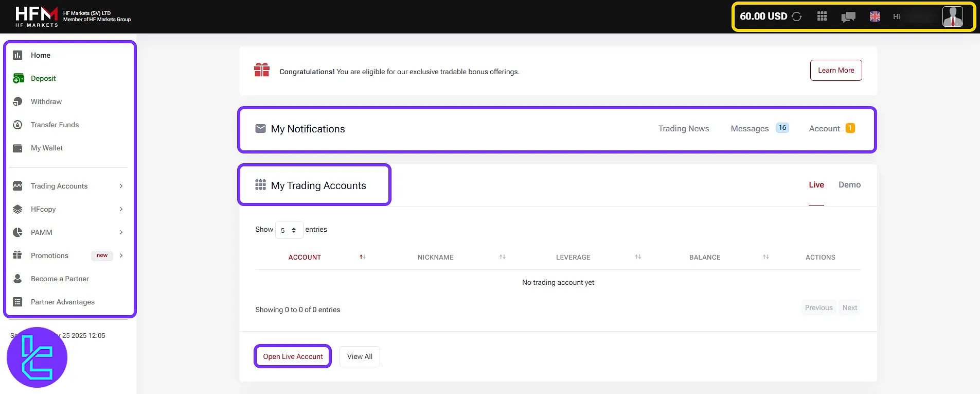Click the Learn More button

(x=836, y=71)
